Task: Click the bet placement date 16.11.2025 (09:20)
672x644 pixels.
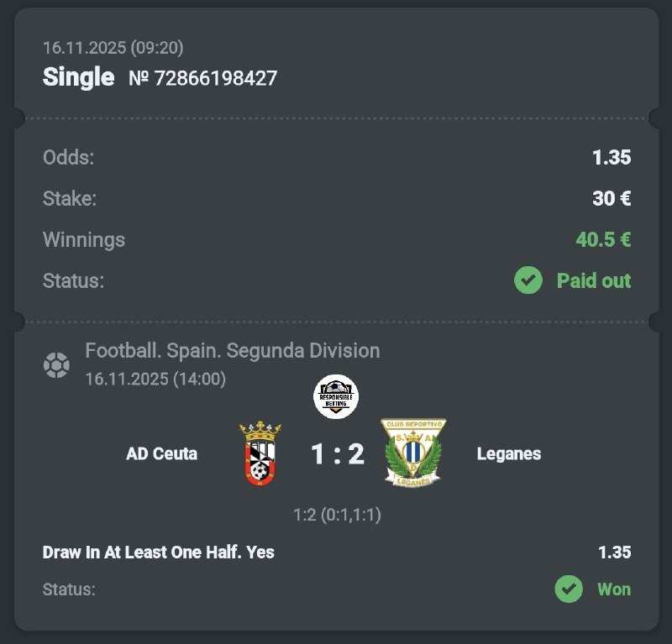Action: pos(113,49)
